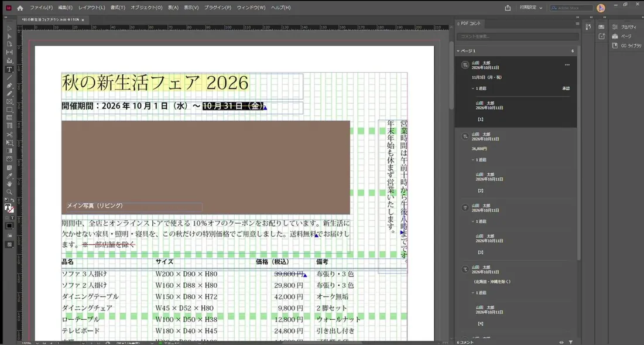644x345 pixels.
Task: Swap fill and stroke arrow
Action: [13, 200]
